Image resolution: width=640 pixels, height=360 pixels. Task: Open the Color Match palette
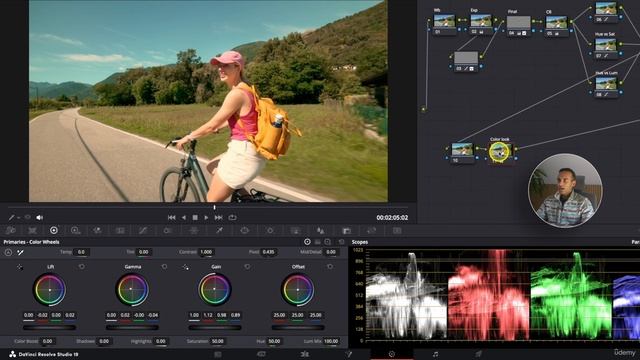point(32,231)
